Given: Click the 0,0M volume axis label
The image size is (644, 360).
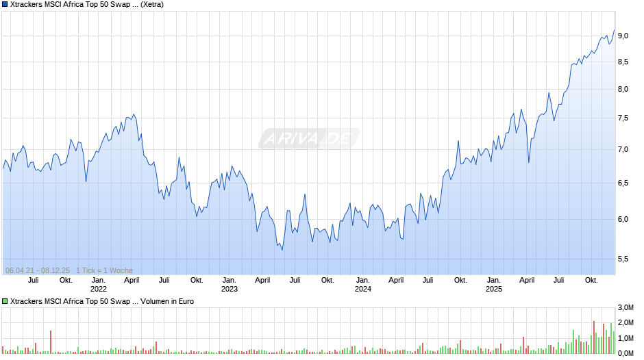Looking at the screenshot, I should tap(626, 353).
